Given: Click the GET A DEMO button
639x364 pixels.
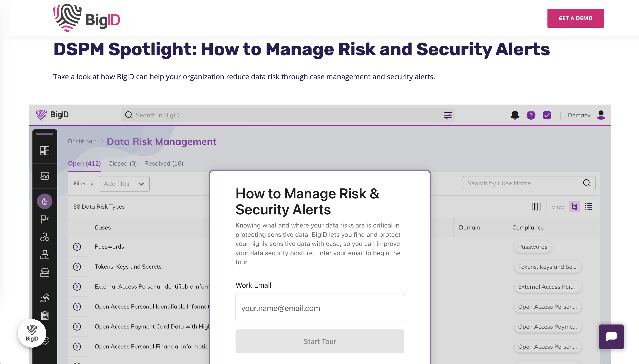Looking at the screenshot, I should click(x=575, y=18).
